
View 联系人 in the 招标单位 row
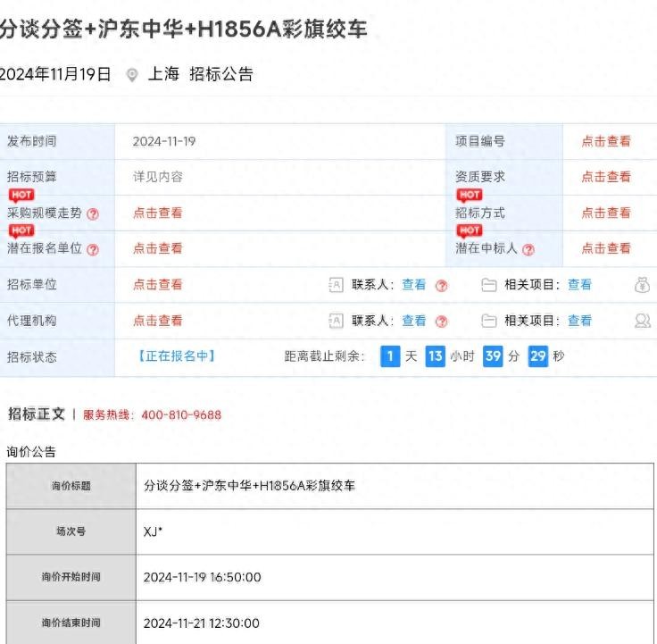pos(413,285)
